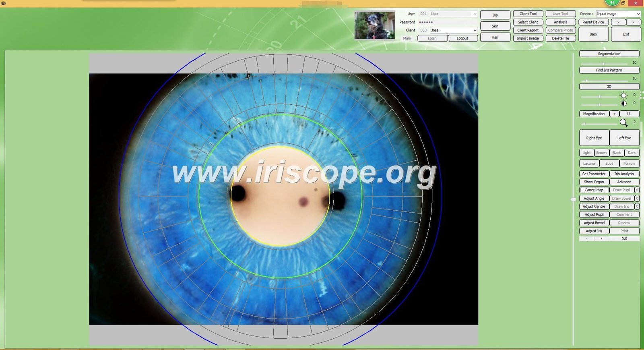644x350 pixels.
Task: Select the Black iris color option
Action: click(x=617, y=153)
